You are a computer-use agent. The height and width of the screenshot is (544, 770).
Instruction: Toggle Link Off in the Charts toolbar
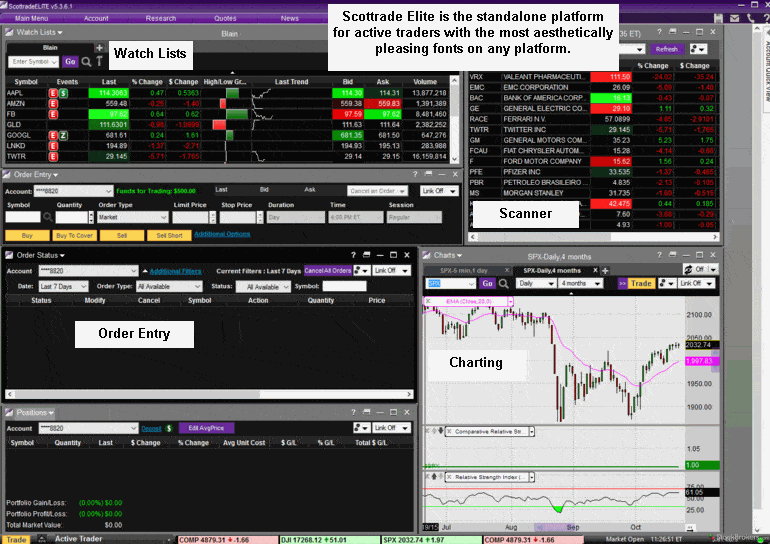(x=697, y=283)
